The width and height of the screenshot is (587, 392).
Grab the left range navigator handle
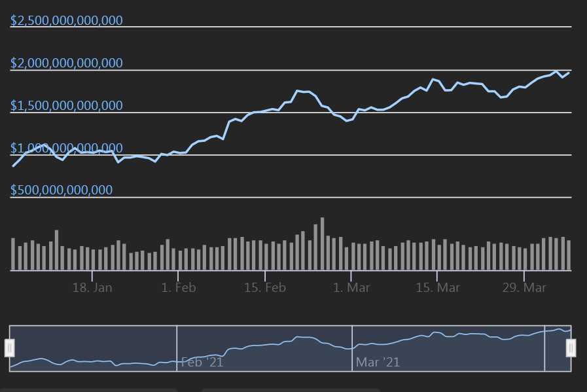pyautogui.click(x=9, y=347)
